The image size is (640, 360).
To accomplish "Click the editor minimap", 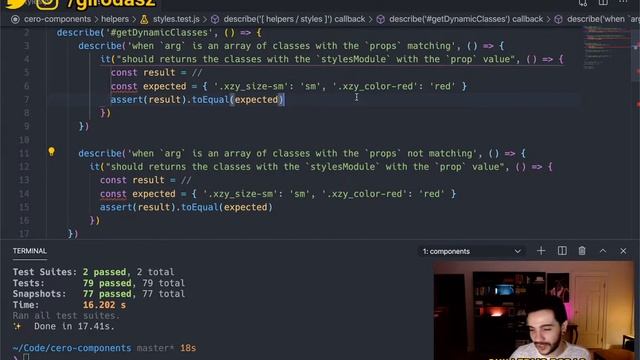I will [606, 49].
